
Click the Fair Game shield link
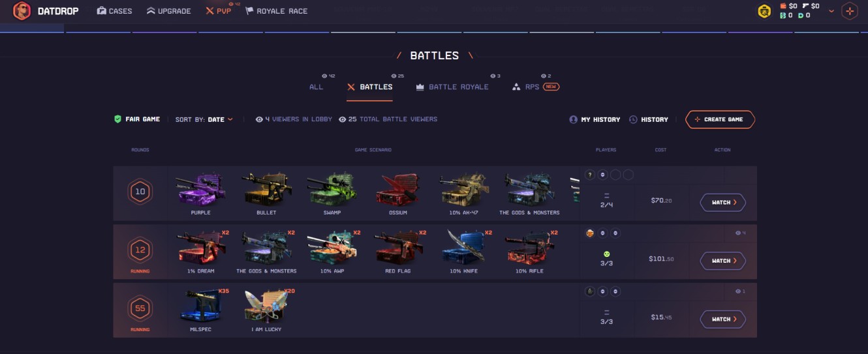(137, 119)
